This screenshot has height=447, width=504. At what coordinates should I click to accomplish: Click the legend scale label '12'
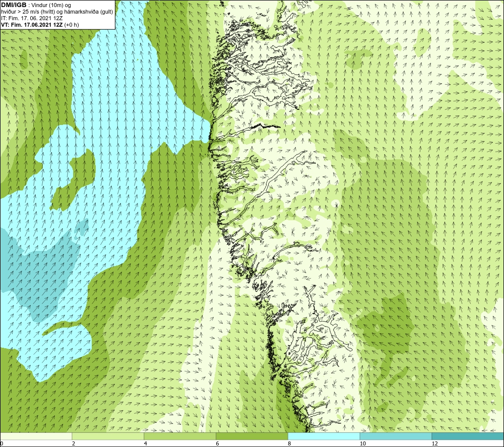coord(434,443)
